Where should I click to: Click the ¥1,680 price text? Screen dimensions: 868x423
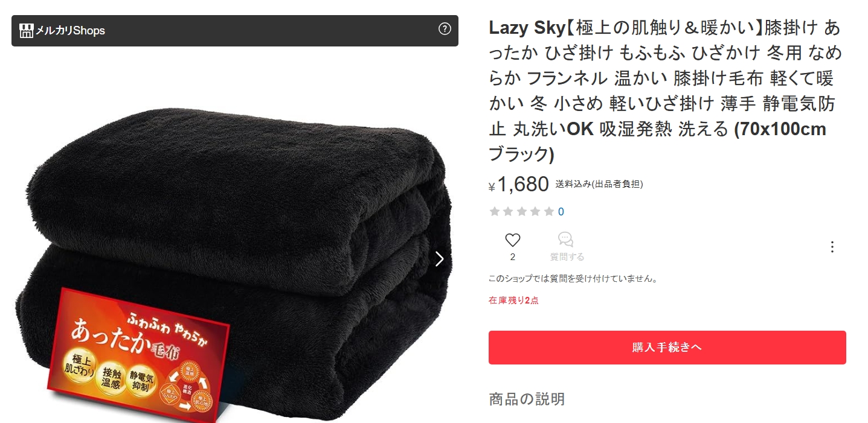click(519, 185)
